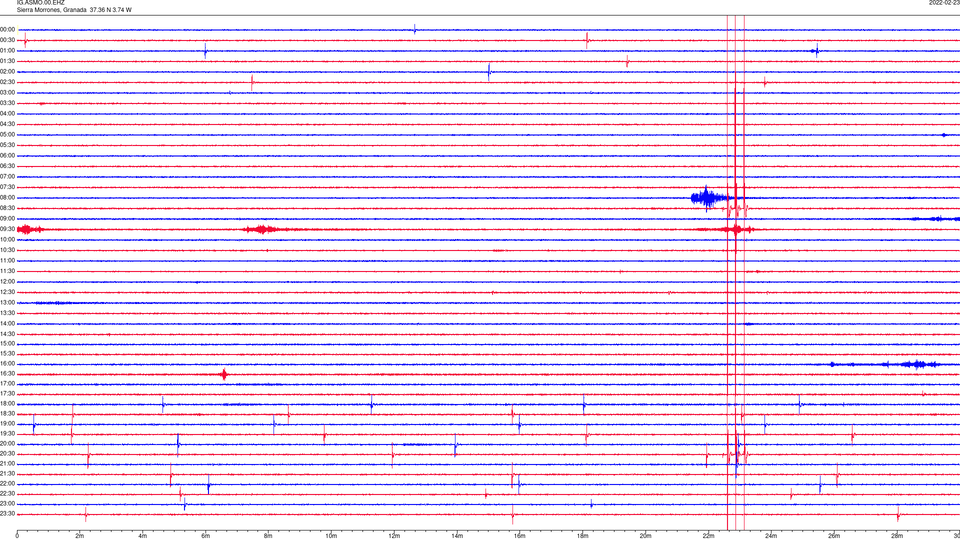Pick the 19:30 row label
The height and width of the screenshot is (540, 960).
[x=7, y=434]
